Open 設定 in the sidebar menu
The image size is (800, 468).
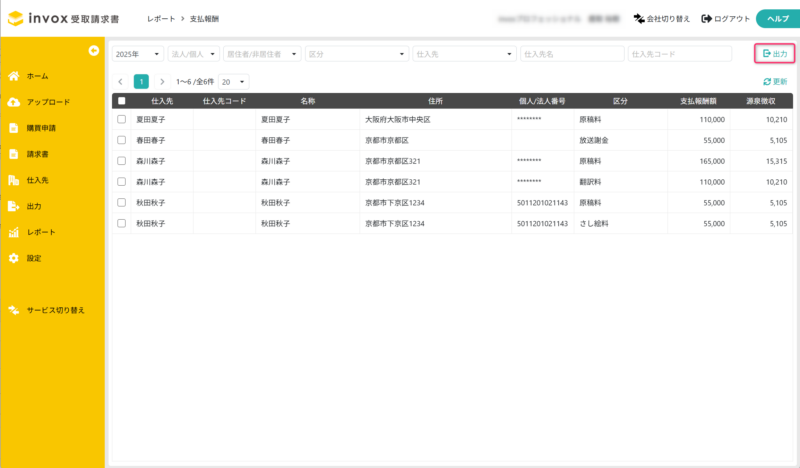(34, 258)
